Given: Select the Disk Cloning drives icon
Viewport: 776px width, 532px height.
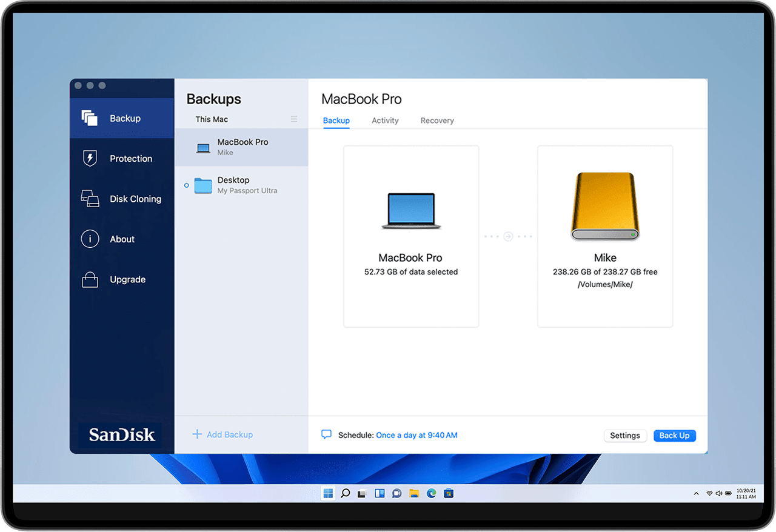Looking at the screenshot, I should (90, 199).
